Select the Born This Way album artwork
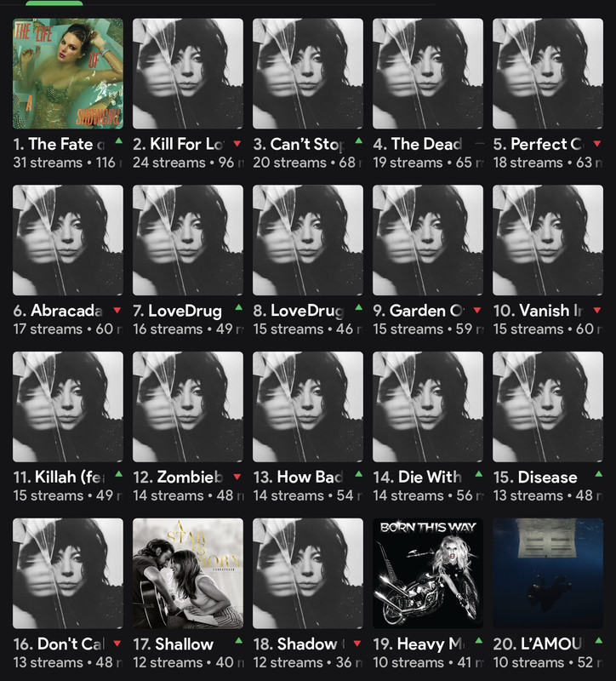Screen dimensions: 616x681 428,573
